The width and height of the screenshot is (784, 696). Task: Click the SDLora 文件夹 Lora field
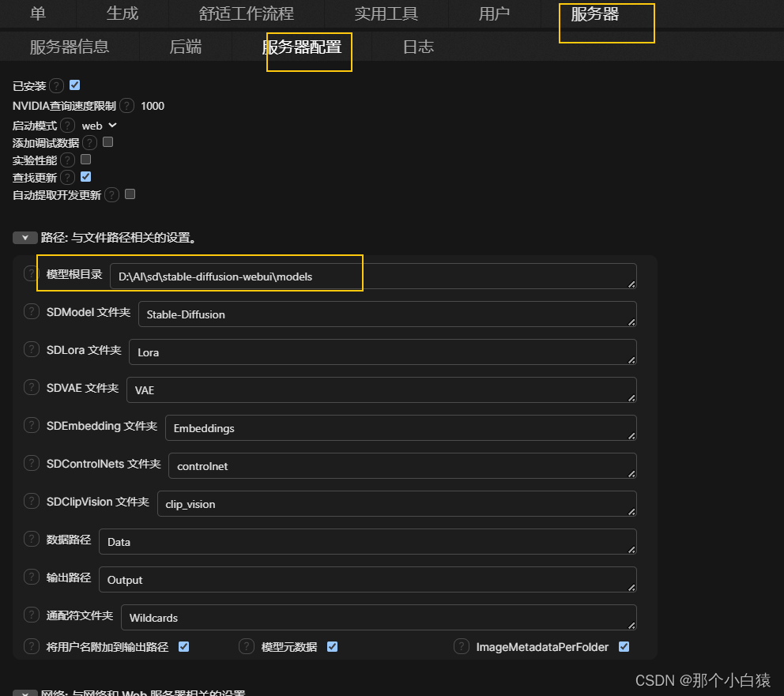[383, 352]
